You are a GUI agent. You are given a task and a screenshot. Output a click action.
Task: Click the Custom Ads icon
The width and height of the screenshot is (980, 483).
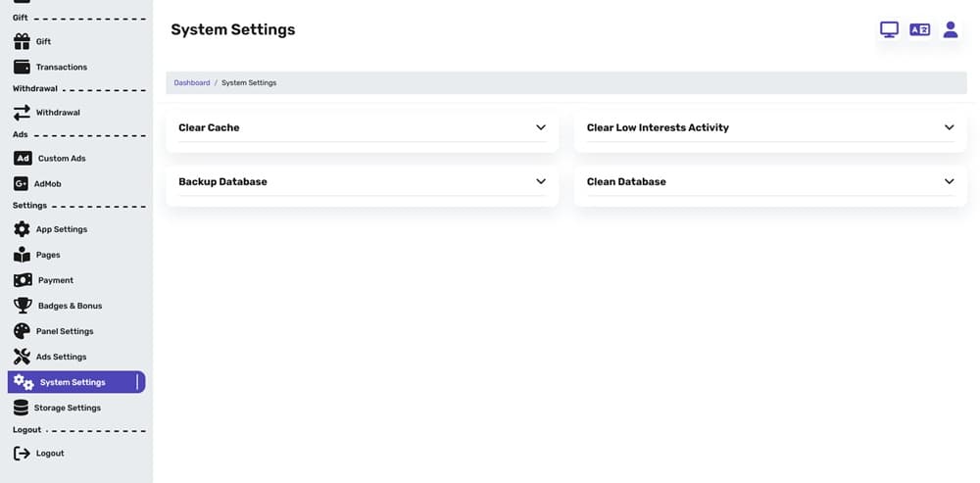pyautogui.click(x=23, y=158)
